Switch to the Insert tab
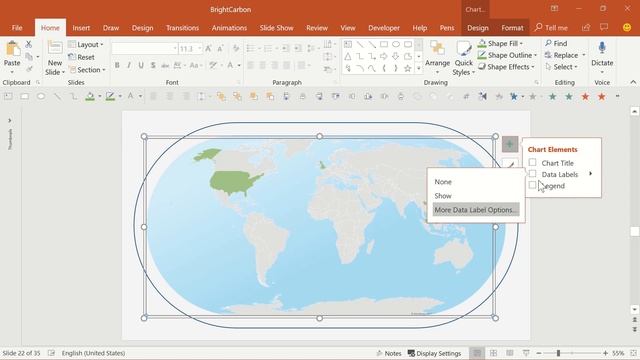The width and height of the screenshot is (640, 360). click(81, 28)
